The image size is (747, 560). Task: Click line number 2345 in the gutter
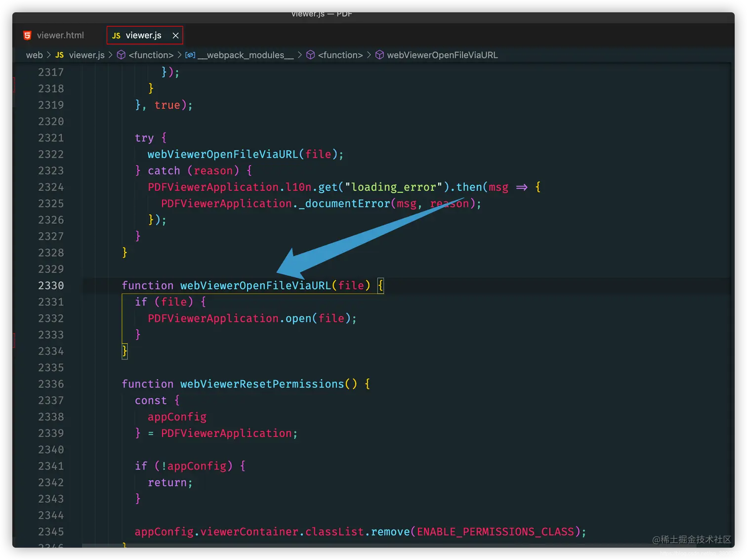tap(51, 532)
